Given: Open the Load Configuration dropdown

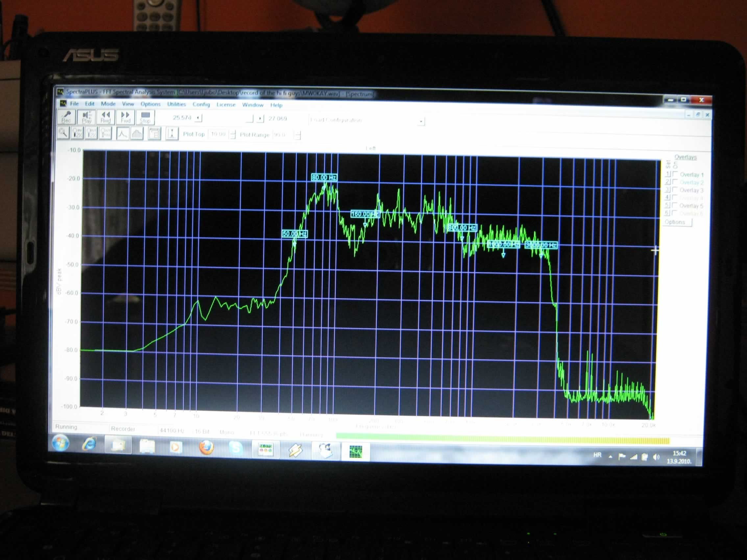Looking at the screenshot, I should coord(421,121).
